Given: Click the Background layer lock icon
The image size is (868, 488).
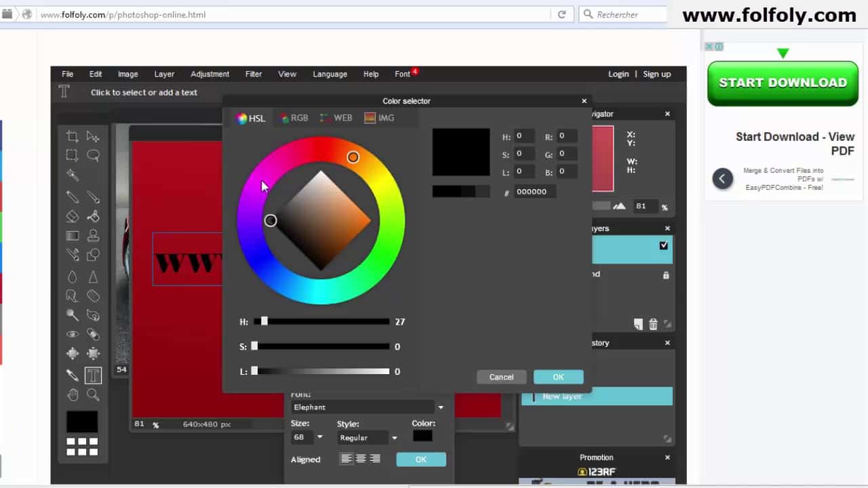Looking at the screenshot, I should click(x=666, y=275).
